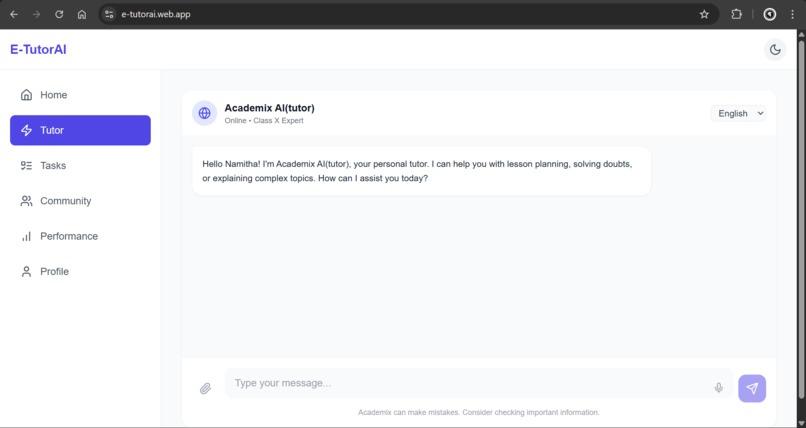This screenshot has height=428, width=806.
Task: Click the 'Academix can make mistakes' disclaimer text
Action: tap(479, 412)
